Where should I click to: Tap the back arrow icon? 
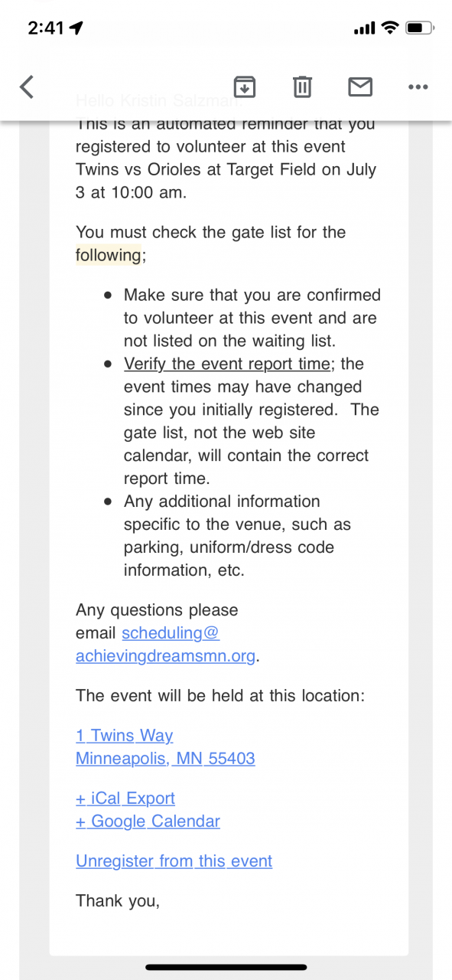27,87
